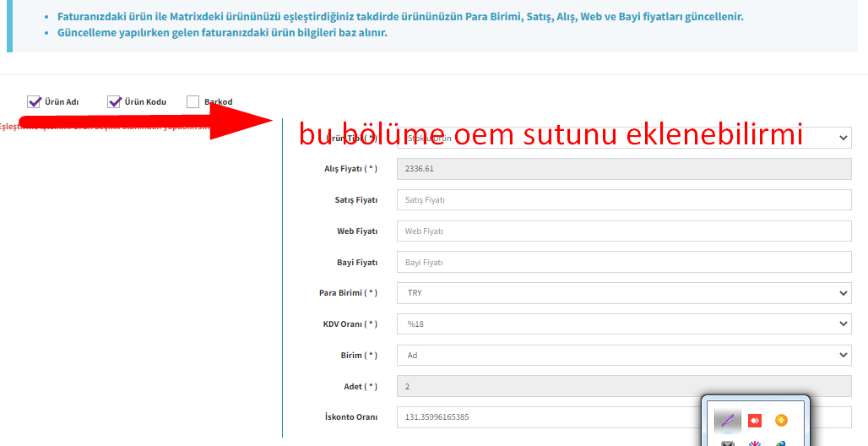
Task: Click the purple feather tray icon
Action: [727, 420]
